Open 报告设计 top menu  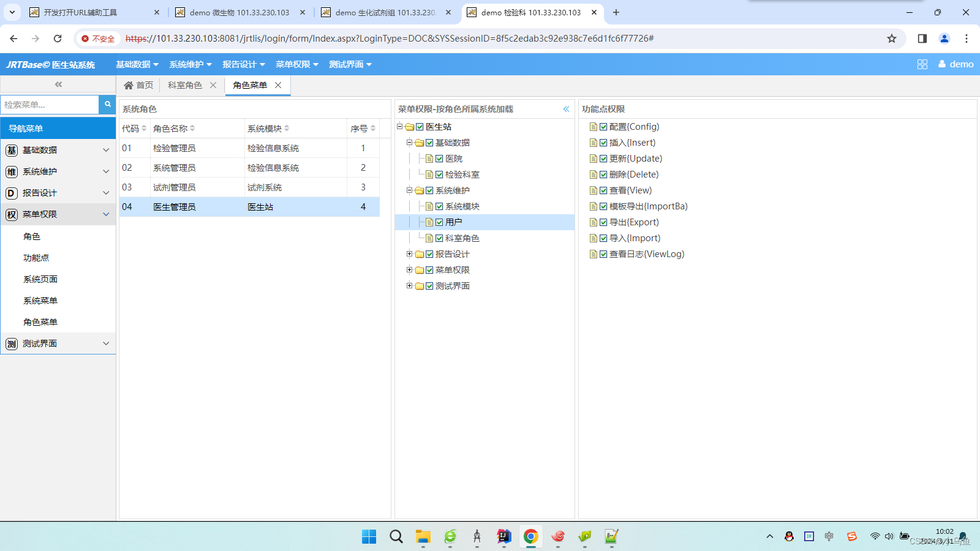[x=244, y=64]
